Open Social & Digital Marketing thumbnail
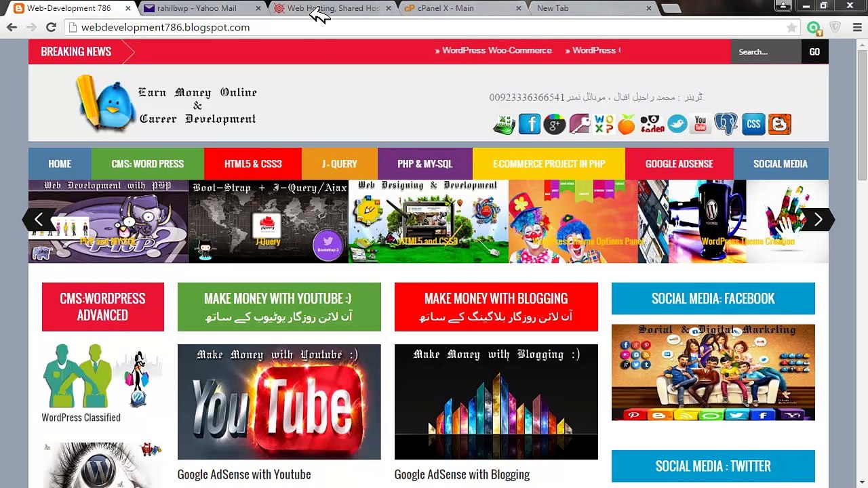The image size is (868, 488). (713, 372)
